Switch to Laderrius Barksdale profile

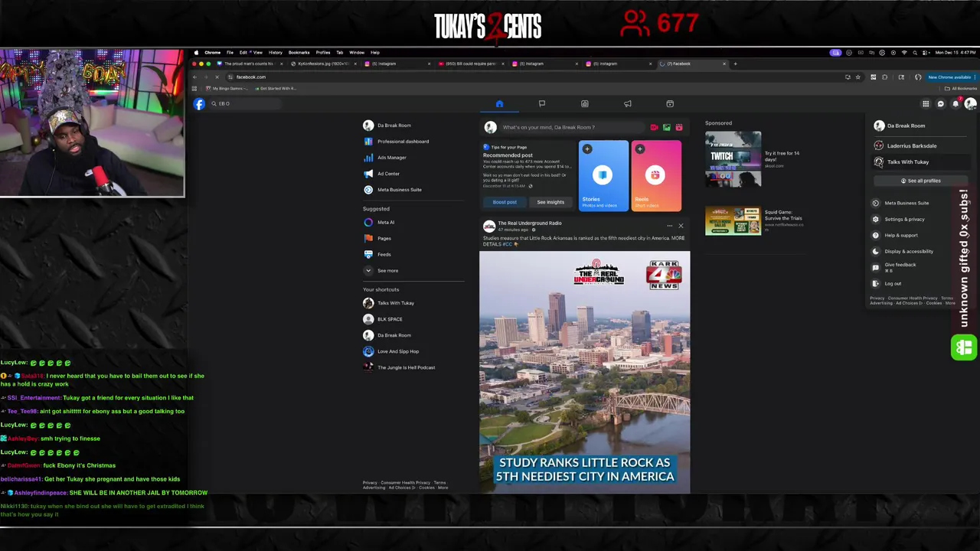[x=921, y=145]
